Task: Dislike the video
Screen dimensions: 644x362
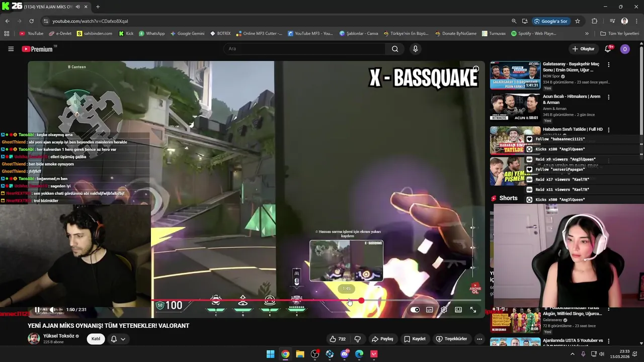Action: coord(358,339)
